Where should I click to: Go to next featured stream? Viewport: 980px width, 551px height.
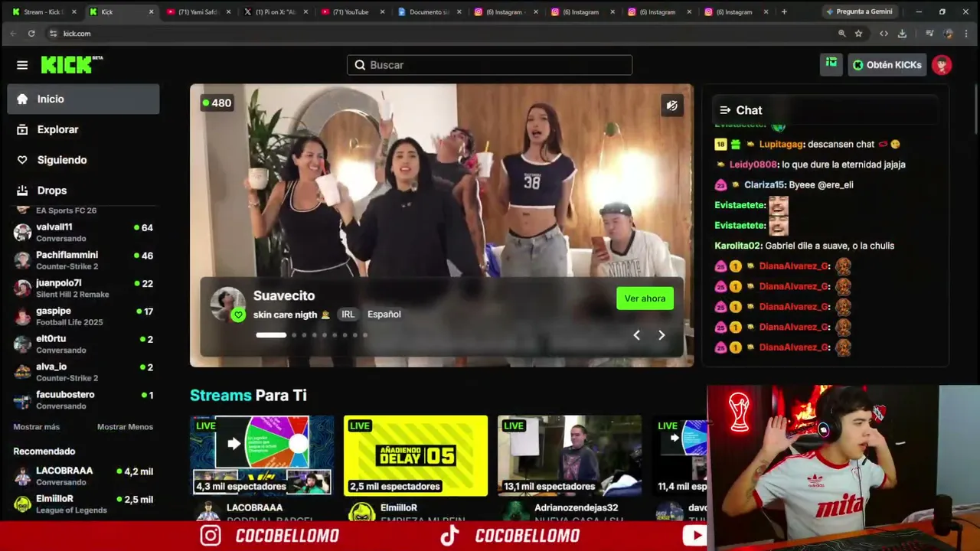tap(661, 335)
